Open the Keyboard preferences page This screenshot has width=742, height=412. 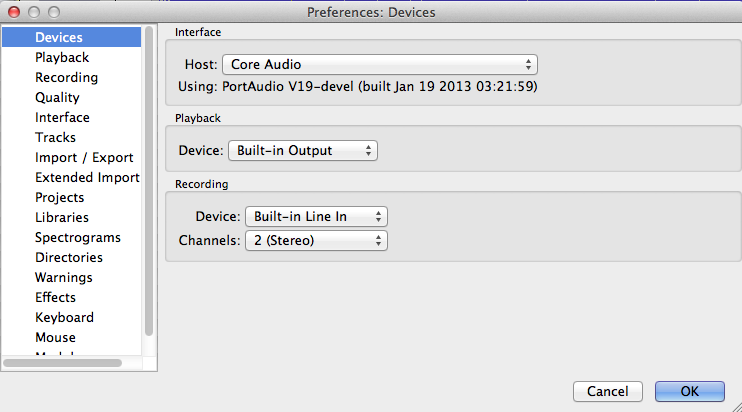point(64,318)
